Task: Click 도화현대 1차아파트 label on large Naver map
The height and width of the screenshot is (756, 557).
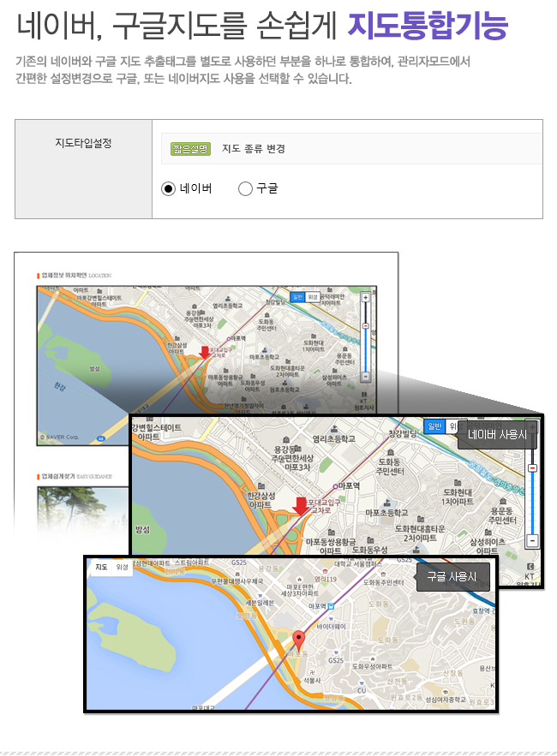Action: (x=458, y=497)
